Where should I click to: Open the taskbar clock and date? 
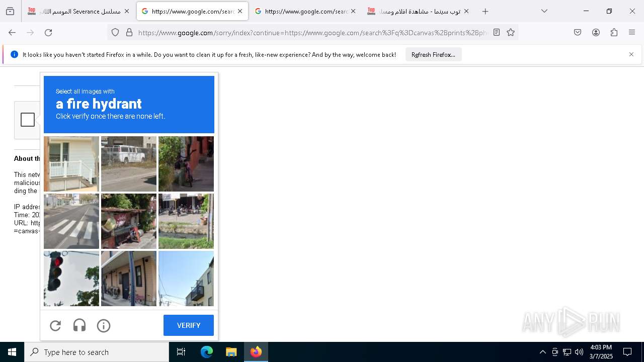click(601, 352)
